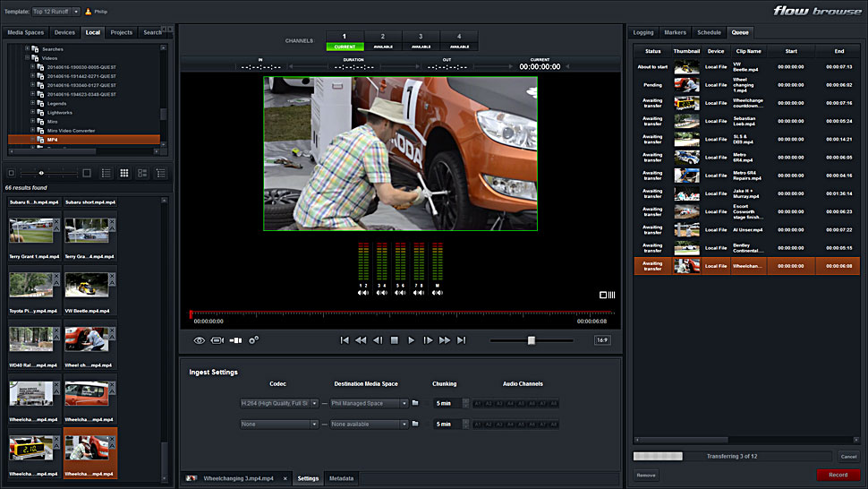This screenshot has height=489, width=868.
Task: Click the playback speed slider handle
Action: [x=532, y=340]
